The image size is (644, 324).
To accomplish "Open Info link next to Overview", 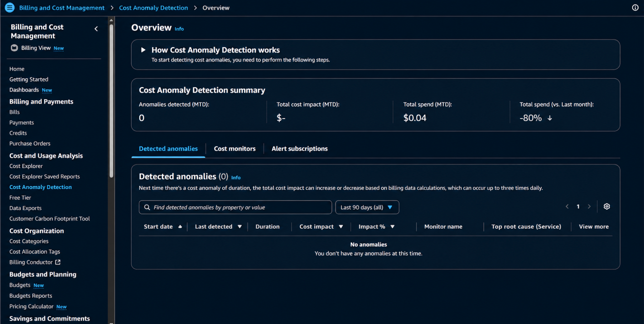I will (x=179, y=29).
